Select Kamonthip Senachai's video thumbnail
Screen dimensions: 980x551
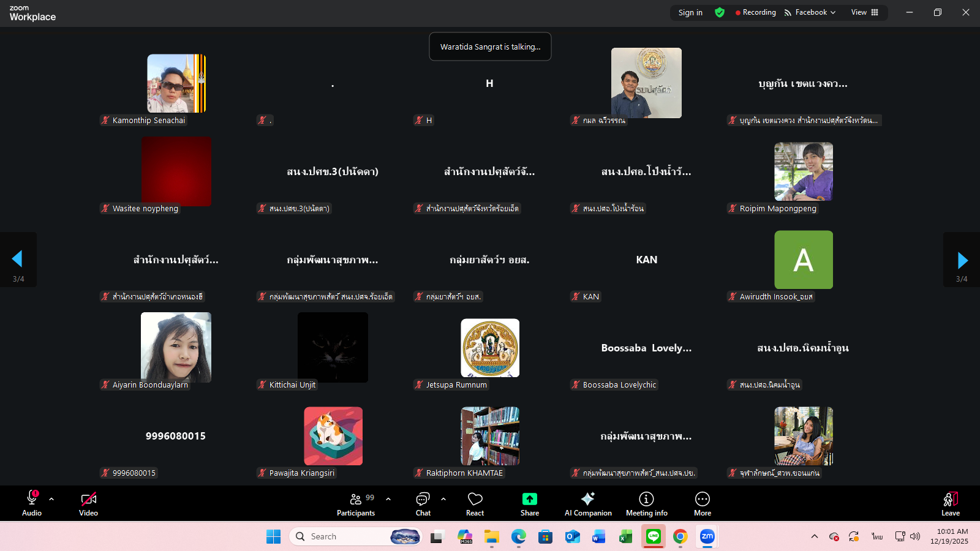tap(176, 83)
